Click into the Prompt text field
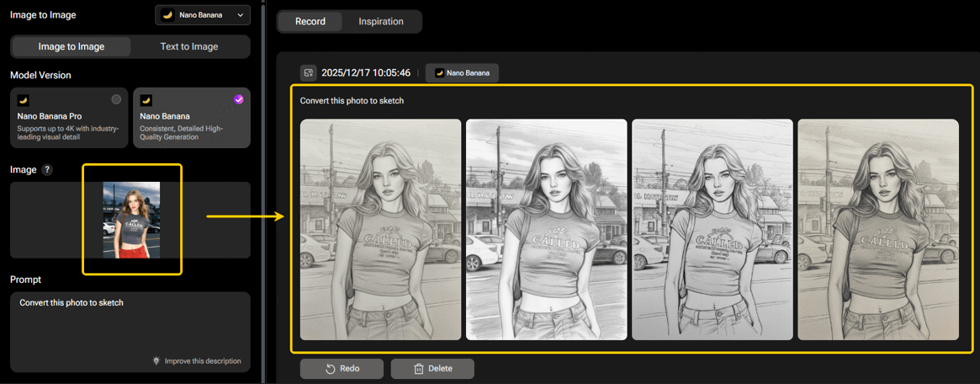Image resolution: width=980 pixels, height=384 pixels. click(x=130, y=332)
